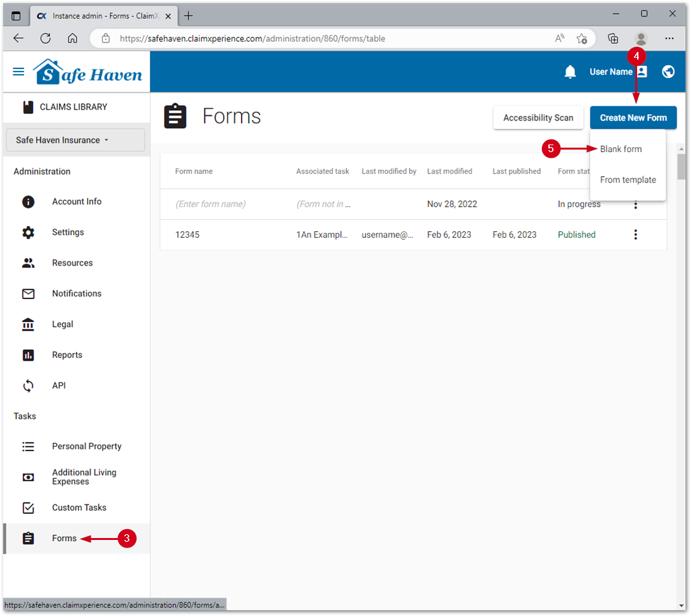Image resolution: width=691 pixels, height=616 pixels.
Task: Click the notifications bell icon
Action: click(x=570, y=72)
